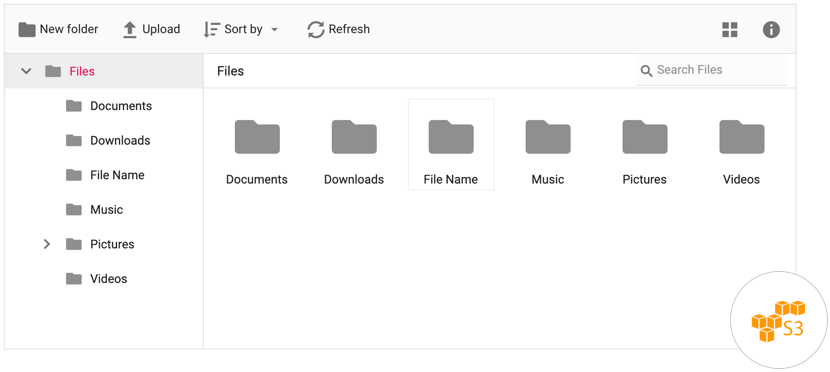
Task: Click the Refresh circular arrows icon
Action: tap(316, 30)
